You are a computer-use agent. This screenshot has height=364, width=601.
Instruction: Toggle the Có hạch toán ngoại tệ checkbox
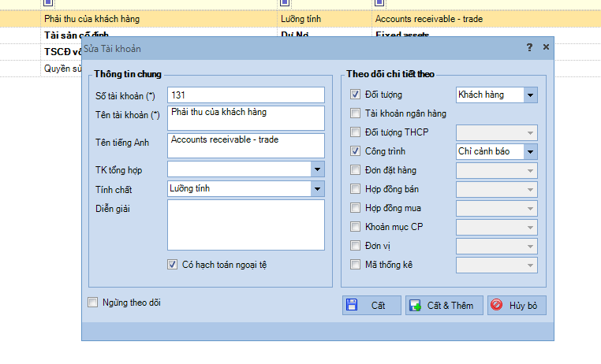(x=173, y=265)
